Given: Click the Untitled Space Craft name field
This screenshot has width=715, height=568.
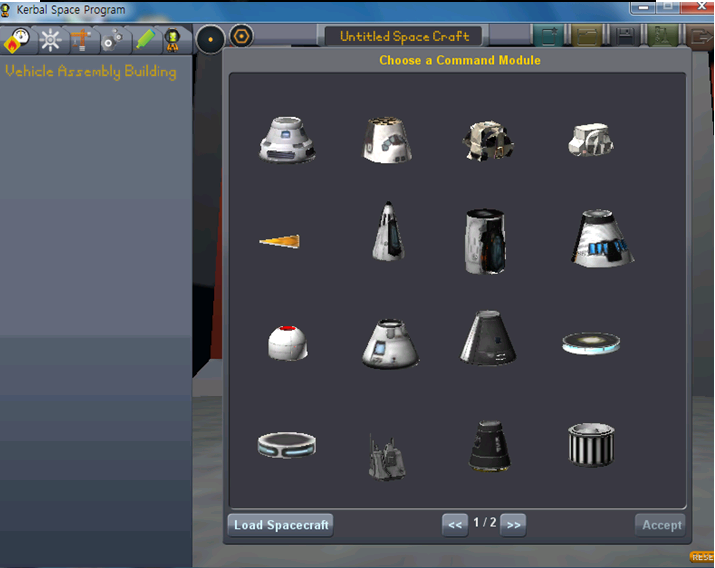Looking at the screenshot, I should 404,36.
